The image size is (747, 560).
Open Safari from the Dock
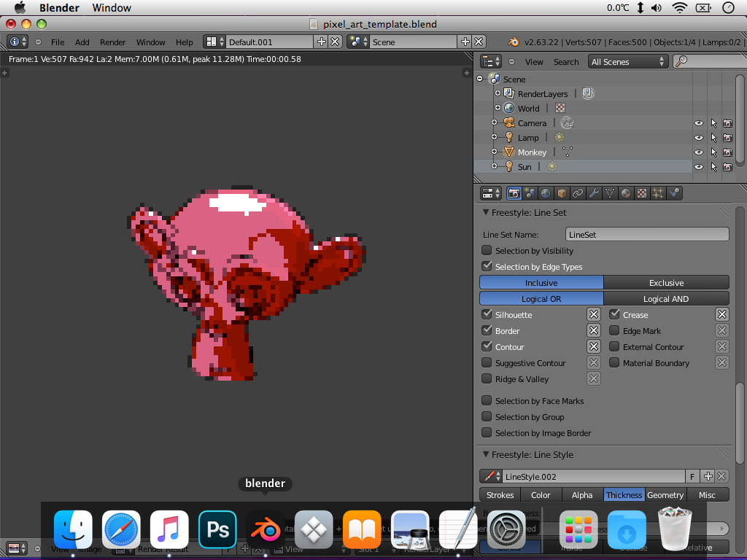point(121,529)
